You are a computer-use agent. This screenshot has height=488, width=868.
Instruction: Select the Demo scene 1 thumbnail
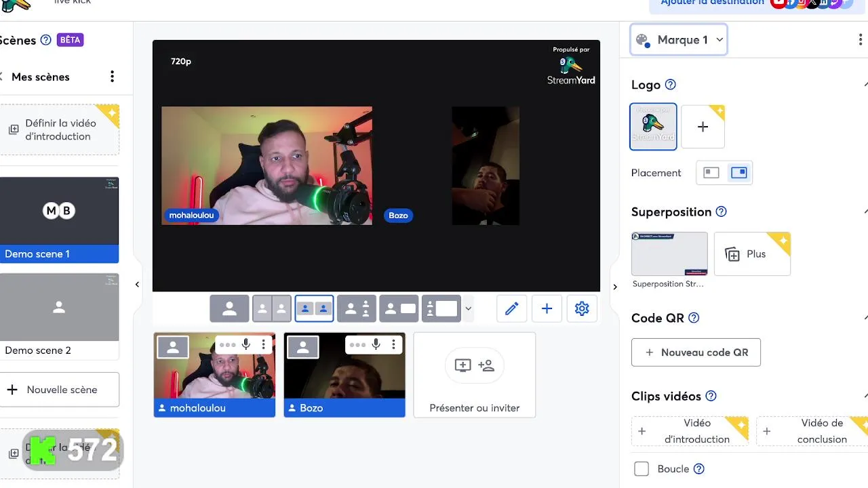tap(59, 211)
